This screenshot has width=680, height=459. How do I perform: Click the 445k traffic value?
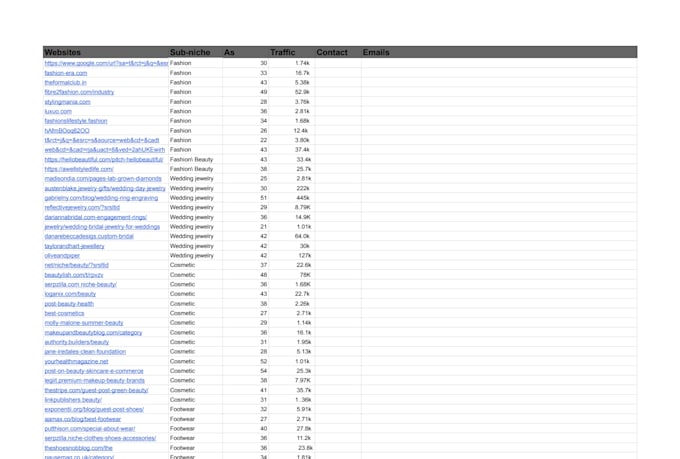point(303,198)
